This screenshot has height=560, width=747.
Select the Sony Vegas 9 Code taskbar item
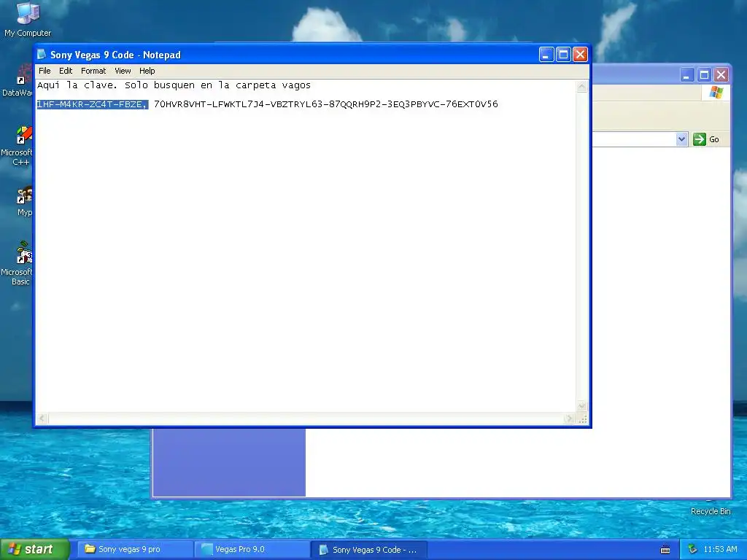[368, 550]
